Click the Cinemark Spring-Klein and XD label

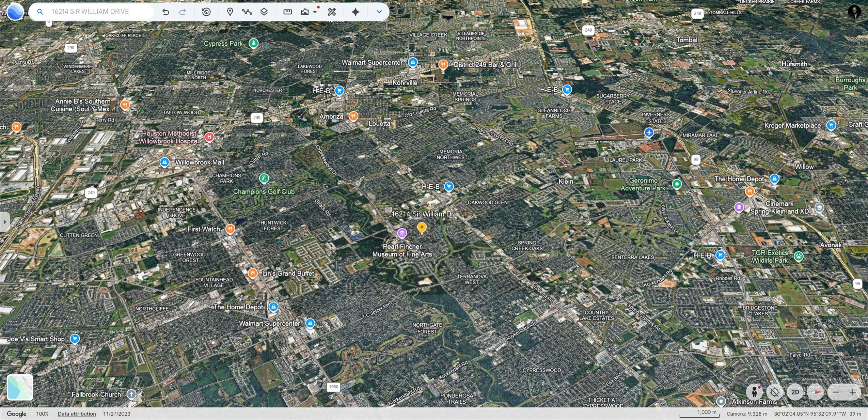pyautogui.click(x=779, y=207)
